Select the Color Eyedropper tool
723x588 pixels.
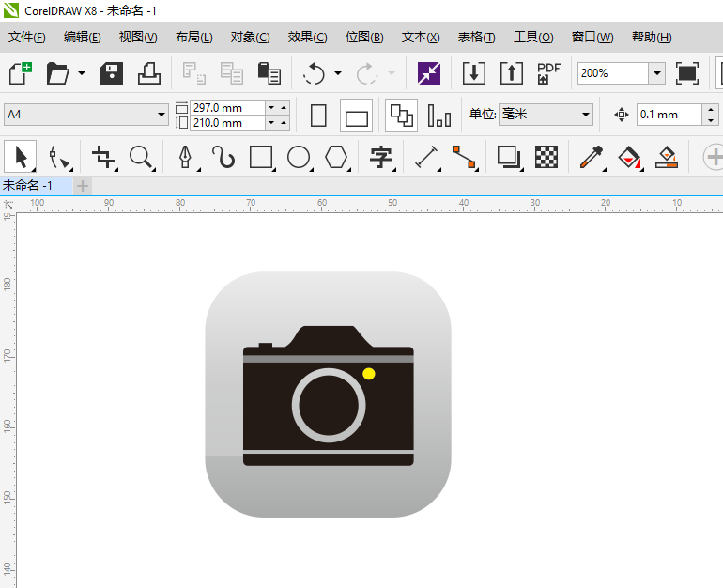[x=591, y=157]
